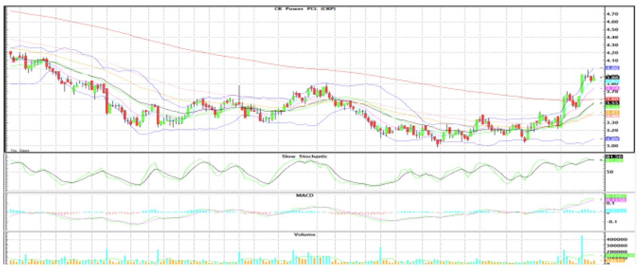Click the tallest cyan bar in Volume panel
Screen dimensions: 644x272
click(582, 250)
